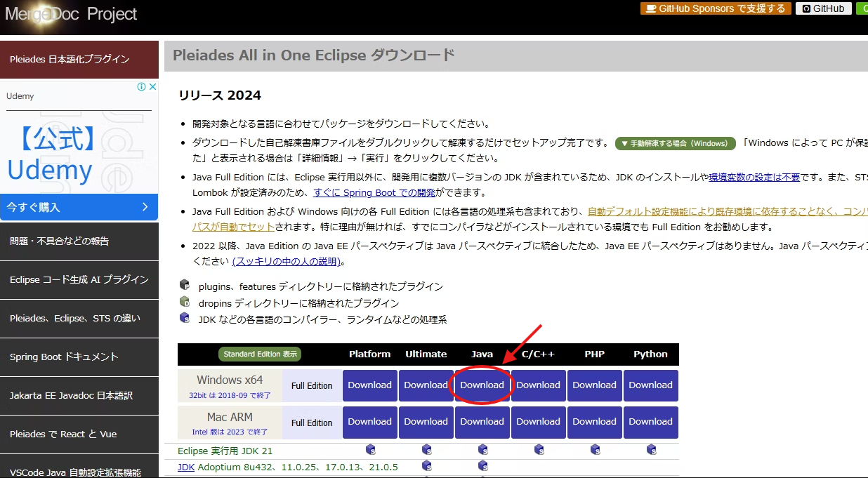868x478 pixels.
Task: Click the dropins directory green package icon
Action: point(183,301)
